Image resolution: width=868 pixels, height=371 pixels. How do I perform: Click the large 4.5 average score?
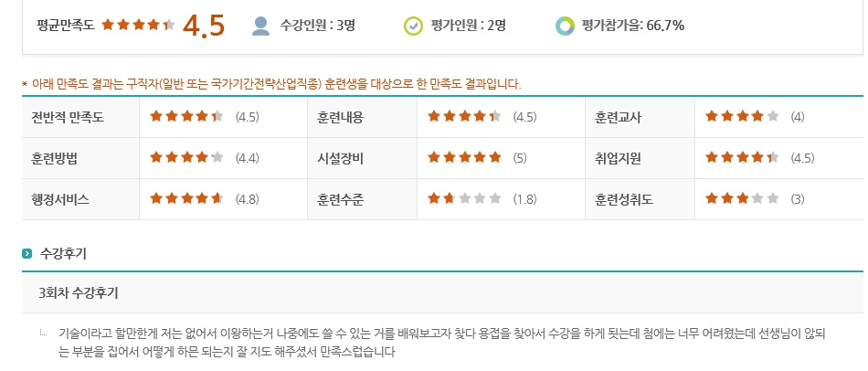point(203,26)
